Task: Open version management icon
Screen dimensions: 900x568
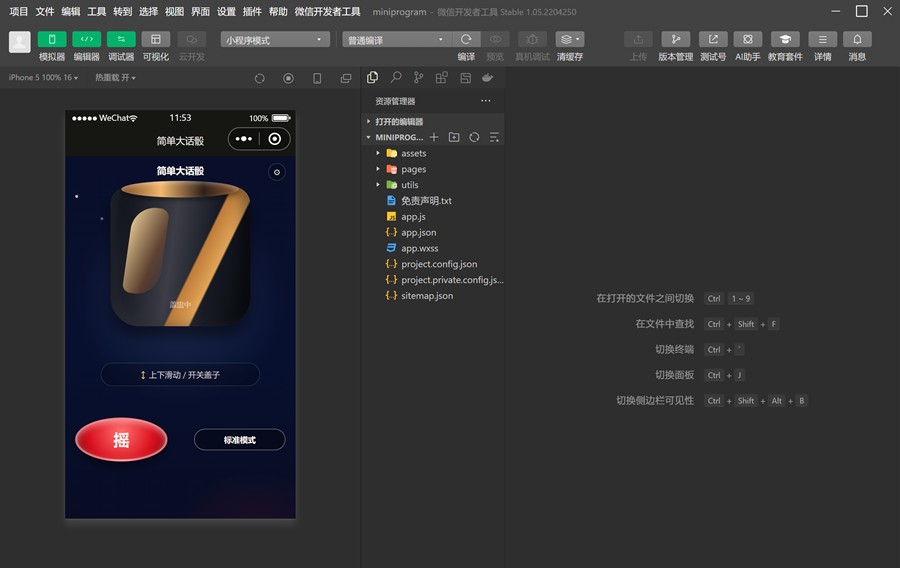Action: click(676, 39)
